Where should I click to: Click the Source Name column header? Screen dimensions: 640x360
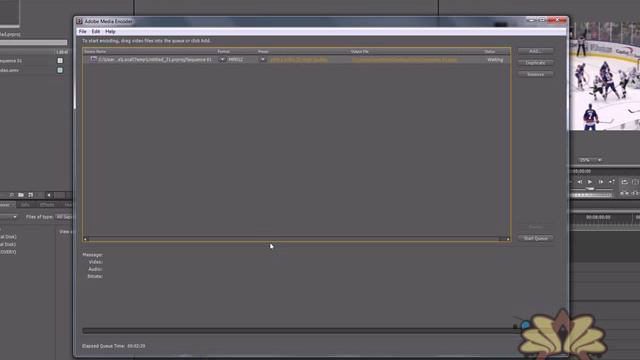click(95, 51)
